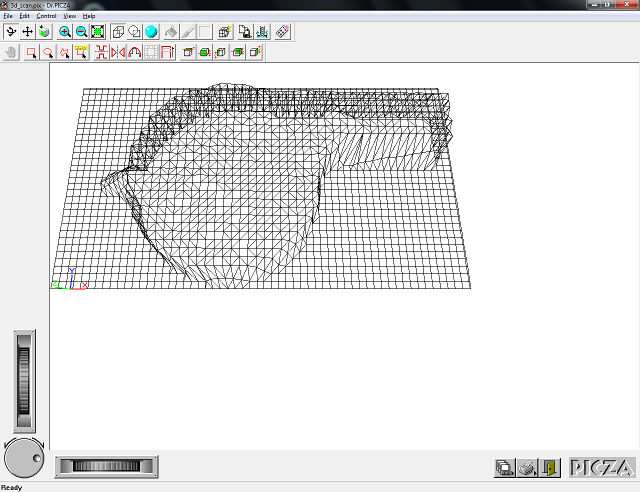Open the Edit menu
Viewport: 640px width, 492px height.
[24, 16]
